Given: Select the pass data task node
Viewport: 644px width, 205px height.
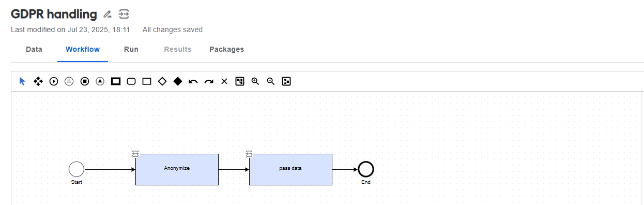Looking at the screenshot, I should [x=290, y=169].
